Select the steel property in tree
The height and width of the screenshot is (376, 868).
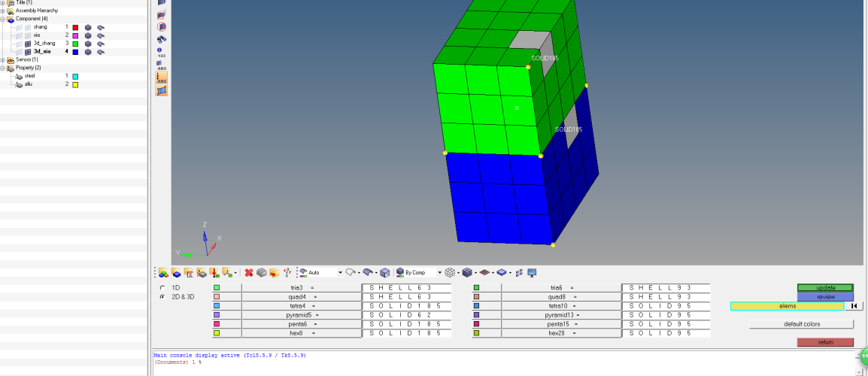(x=30, y=76)
